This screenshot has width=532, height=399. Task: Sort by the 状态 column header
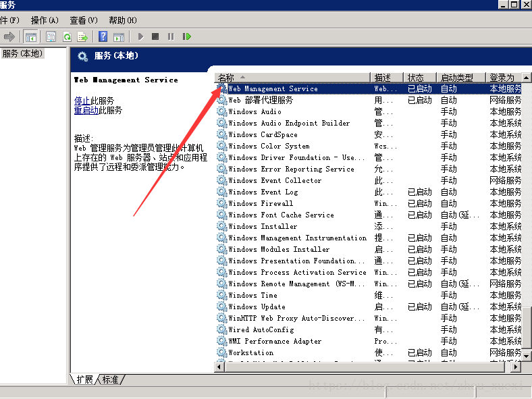pos(419,78)
